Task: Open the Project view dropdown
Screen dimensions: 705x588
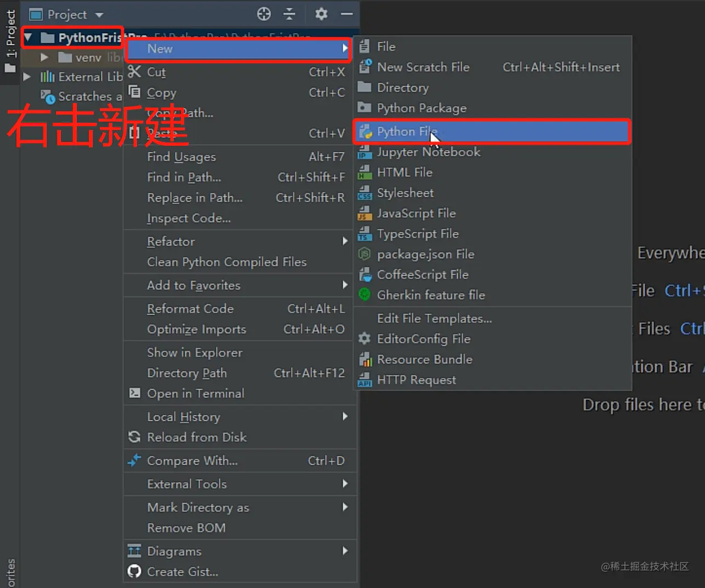Action: pos(99,15)
